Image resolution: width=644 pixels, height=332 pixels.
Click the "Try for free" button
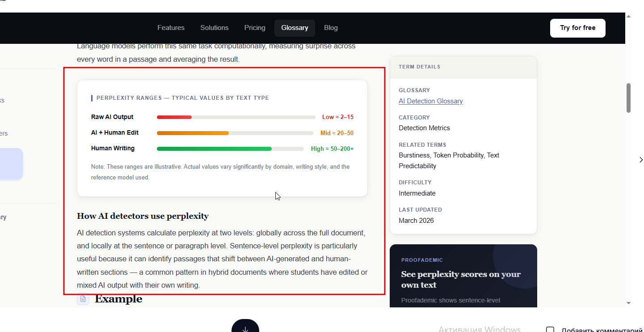tap(578, 28)
